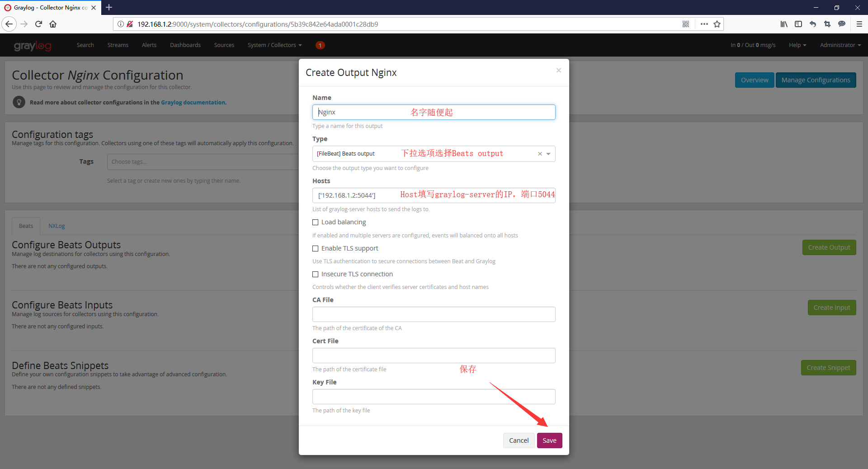Open site information icon in address bar
868x469 pixels.
[121, 24]
